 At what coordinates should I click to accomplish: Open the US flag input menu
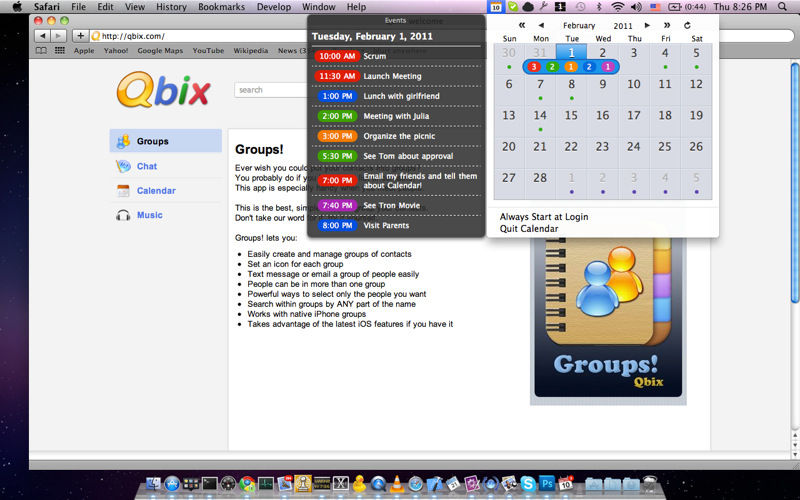coord(655,7)
